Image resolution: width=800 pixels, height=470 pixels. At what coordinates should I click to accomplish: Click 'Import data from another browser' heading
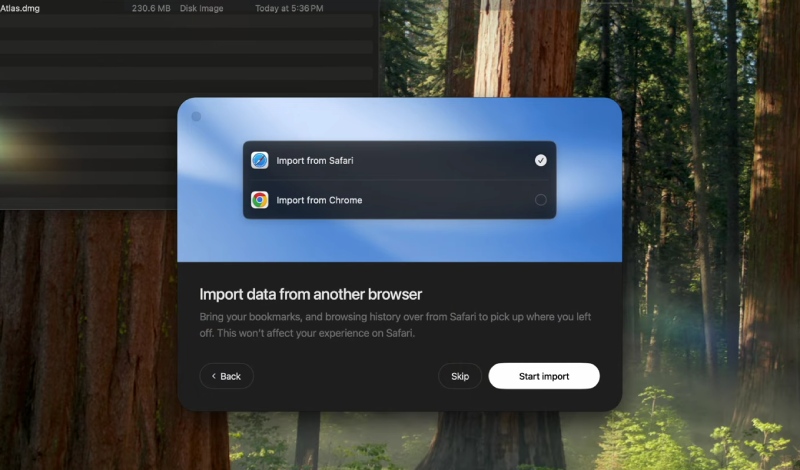(310, 294)
